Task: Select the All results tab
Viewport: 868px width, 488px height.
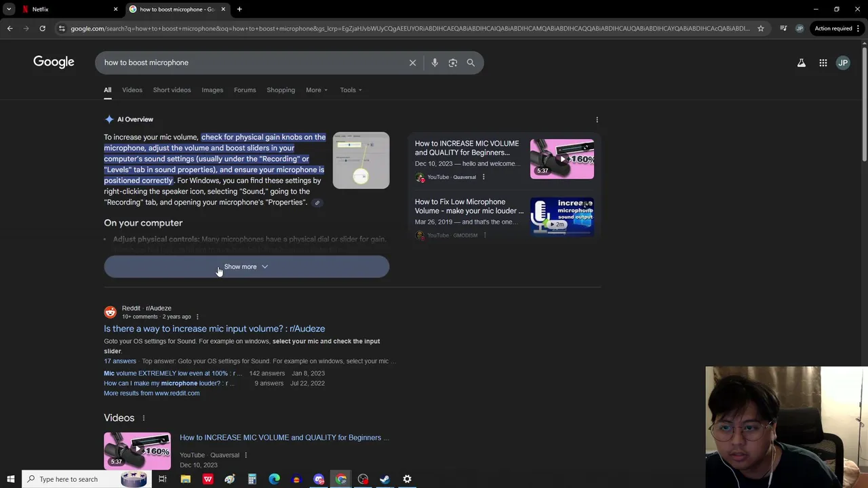Action: coord(107,90)
